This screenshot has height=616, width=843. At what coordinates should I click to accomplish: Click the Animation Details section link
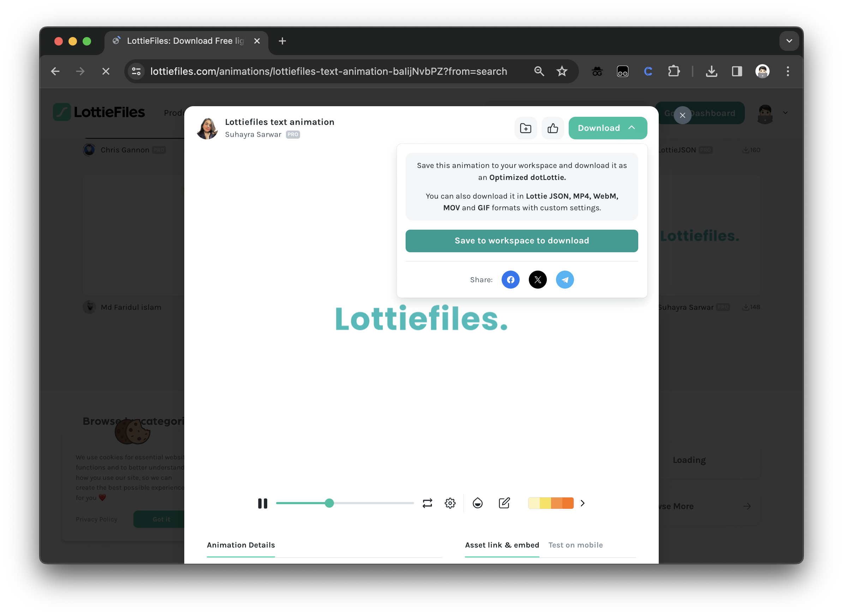tap(240, 545)
